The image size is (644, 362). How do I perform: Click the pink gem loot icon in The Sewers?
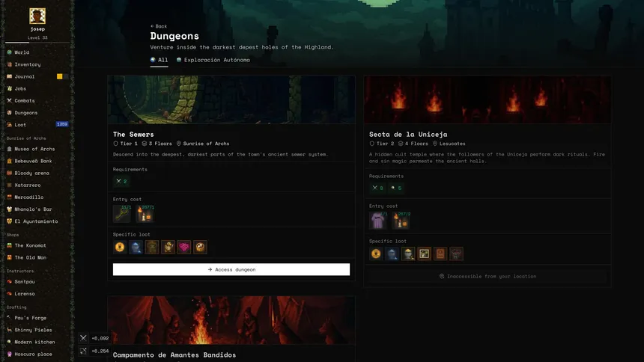184,247
